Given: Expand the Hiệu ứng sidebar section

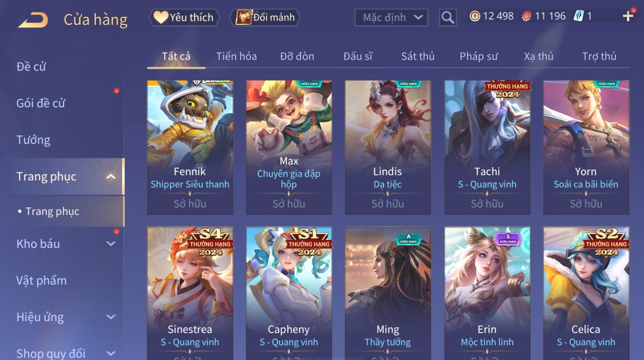Looking at the screenshot, I should click(x=111, y=317).
